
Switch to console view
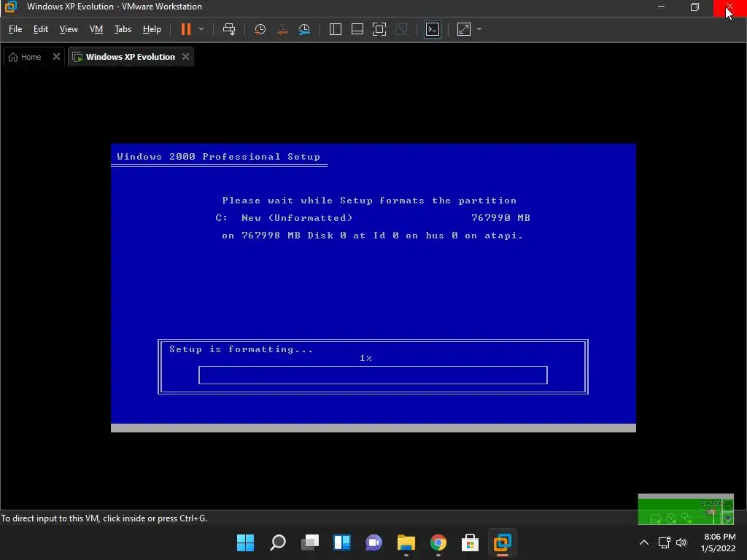tap(433, 29)
